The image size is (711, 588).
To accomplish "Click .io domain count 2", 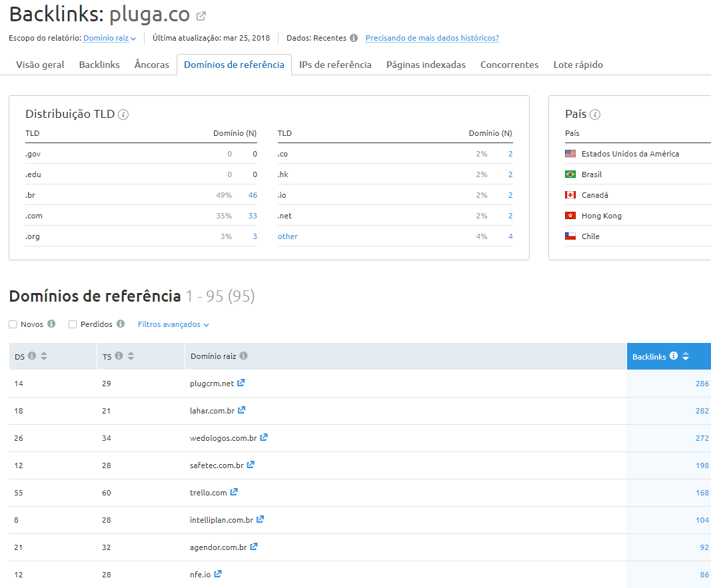I will pyautogui.click(x=510, y=195).
